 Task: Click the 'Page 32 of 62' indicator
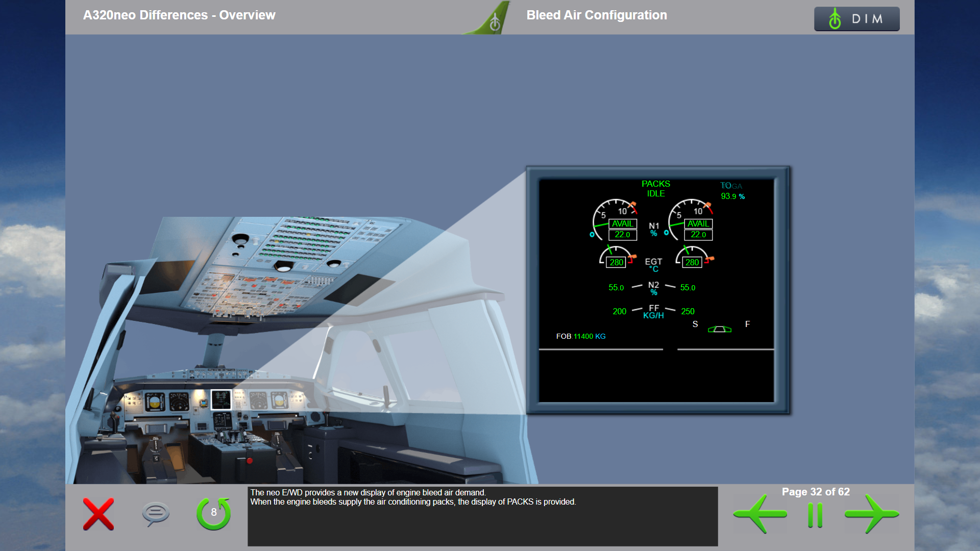(x=816, y=492)
